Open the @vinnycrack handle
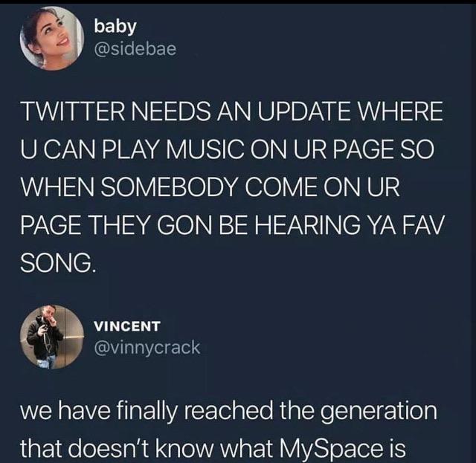The height and width of the screenshot is (463, 476). (147, 348)
